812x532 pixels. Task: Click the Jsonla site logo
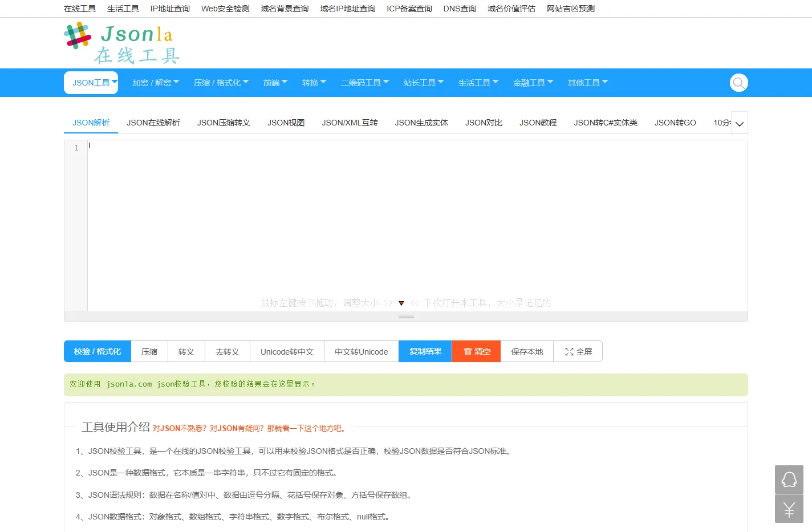[122, 43]
